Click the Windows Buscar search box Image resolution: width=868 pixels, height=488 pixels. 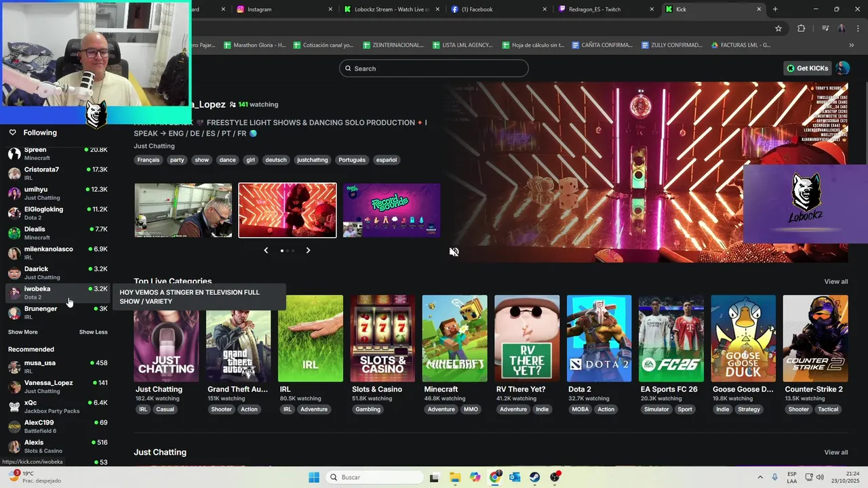coord(374,477)
